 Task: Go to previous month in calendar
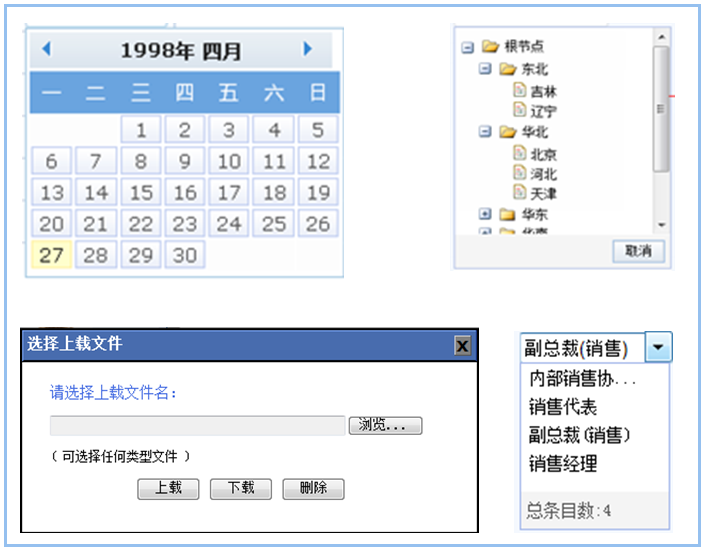coord(46,49)
